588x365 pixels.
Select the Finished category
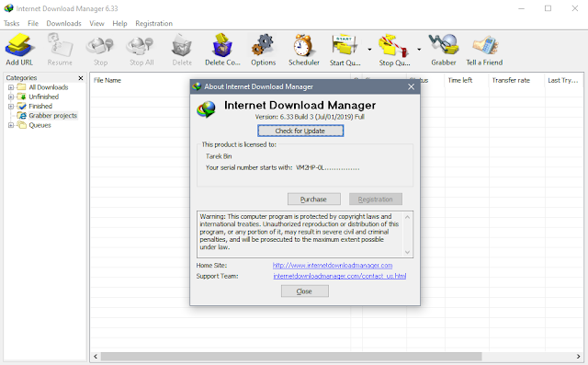40,106
